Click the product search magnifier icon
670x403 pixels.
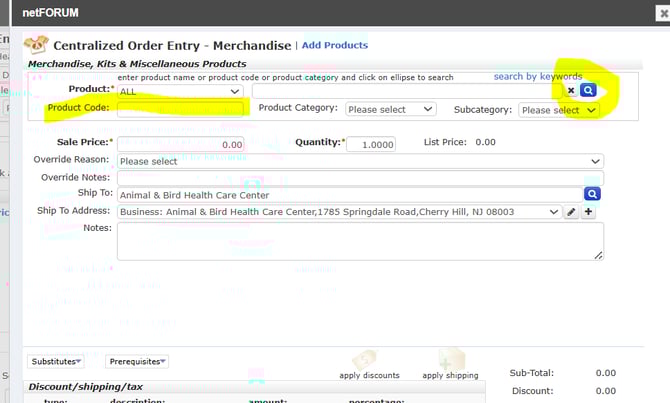(590, 90)
